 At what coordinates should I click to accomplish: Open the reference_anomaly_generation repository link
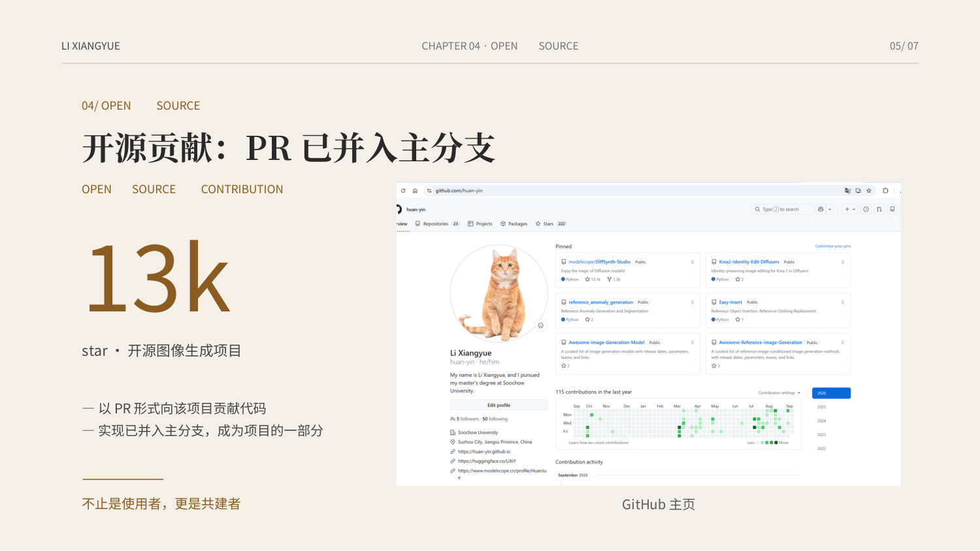tap(600, 302)
